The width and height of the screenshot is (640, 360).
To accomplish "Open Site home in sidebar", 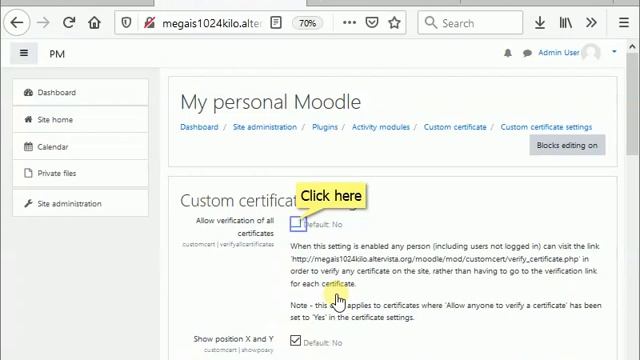I will point(81,120).
